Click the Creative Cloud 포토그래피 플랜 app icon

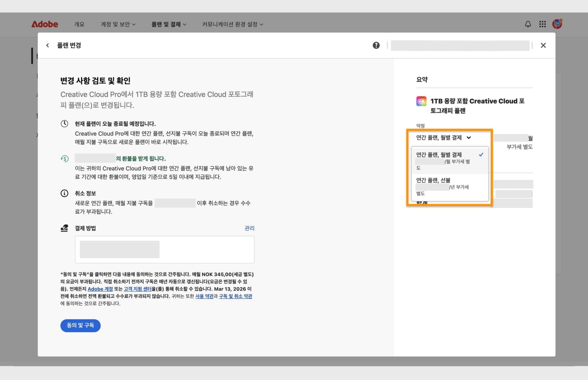[x=421, y=101]
